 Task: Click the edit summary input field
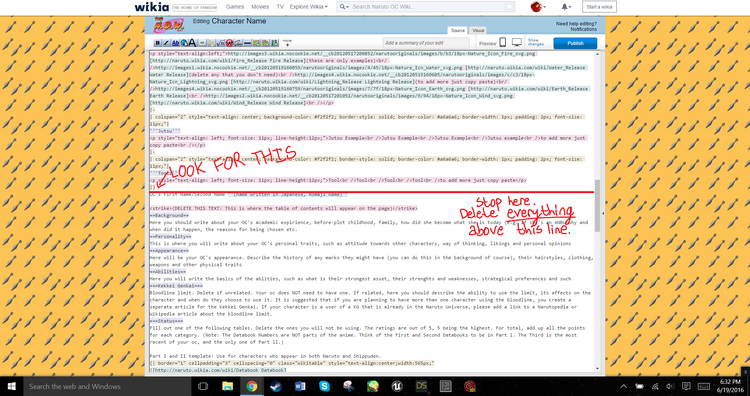point(426,43)
